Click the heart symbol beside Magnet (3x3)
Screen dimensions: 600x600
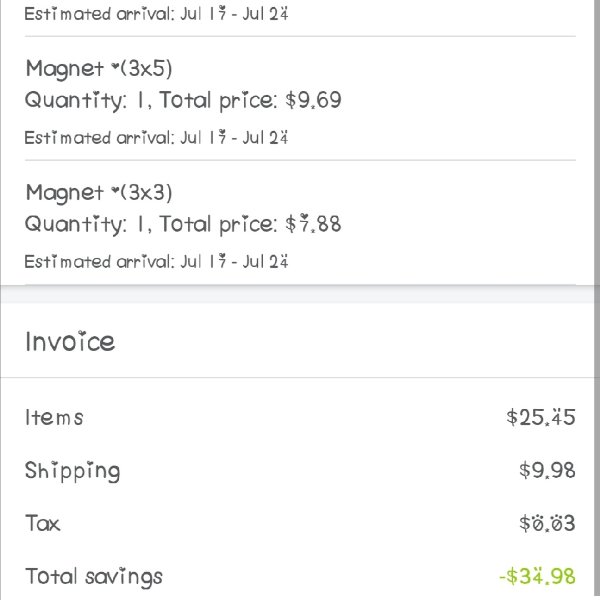[x=115, y=189]
